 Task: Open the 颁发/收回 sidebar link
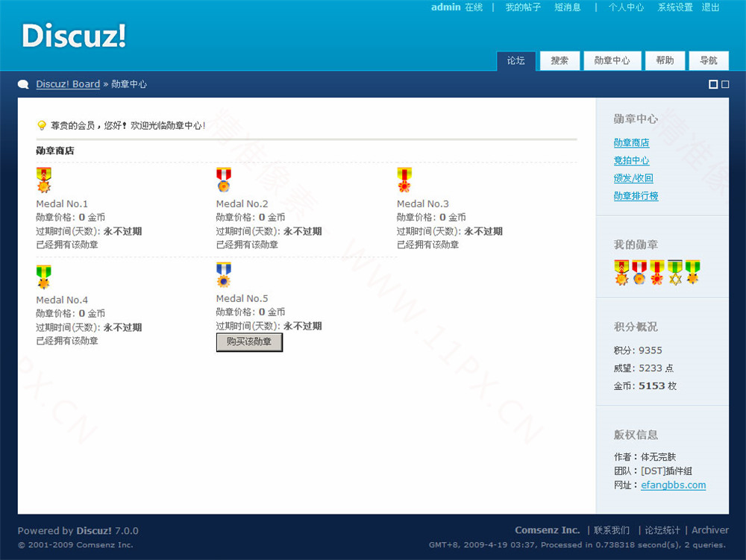[x=633, y=178]
